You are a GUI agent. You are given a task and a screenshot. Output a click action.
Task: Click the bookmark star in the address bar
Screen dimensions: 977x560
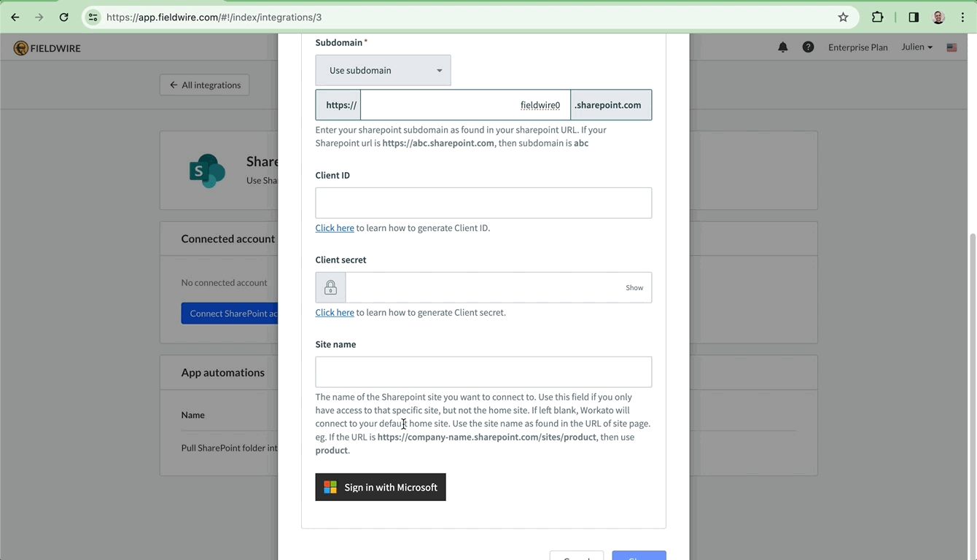click(843, 17)
